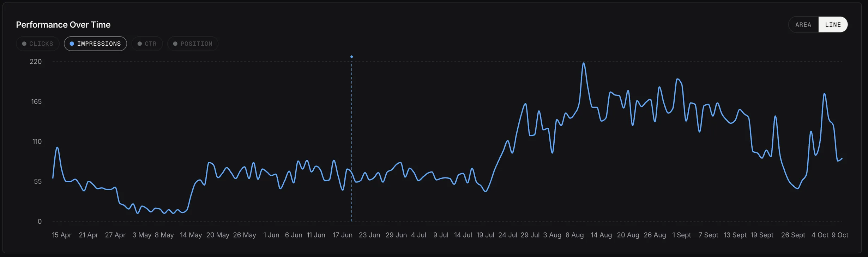Click the 165 y-axis label
Viewport: 868px width, 257px height.
point(36,102)
